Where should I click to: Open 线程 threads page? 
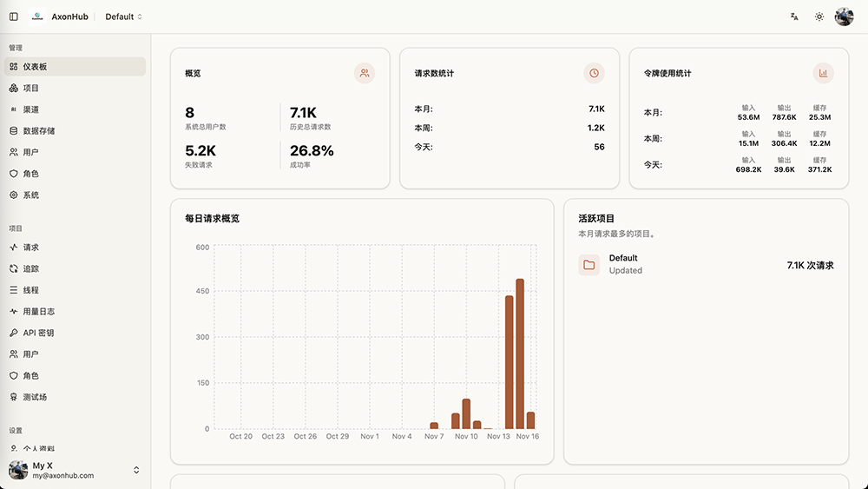[x=30, y=290]
